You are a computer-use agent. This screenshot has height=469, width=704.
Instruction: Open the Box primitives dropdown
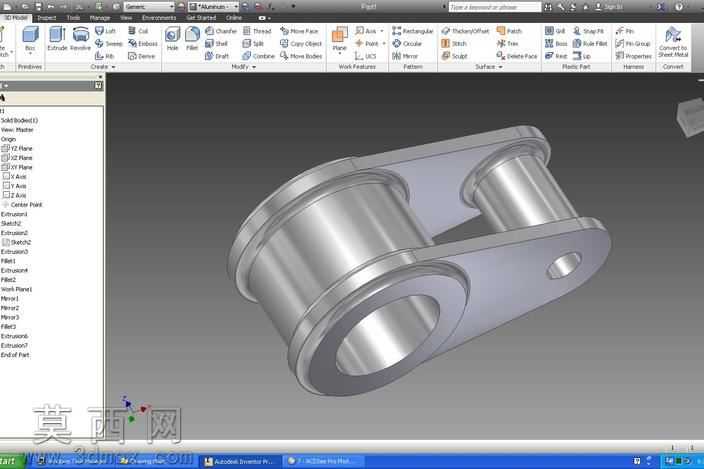pyautogui.click(x=30, y=53)
